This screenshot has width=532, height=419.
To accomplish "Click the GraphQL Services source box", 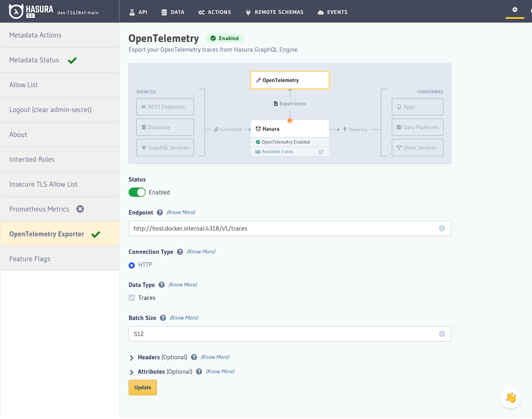I will pyautogui.click(x=165, y=148).
